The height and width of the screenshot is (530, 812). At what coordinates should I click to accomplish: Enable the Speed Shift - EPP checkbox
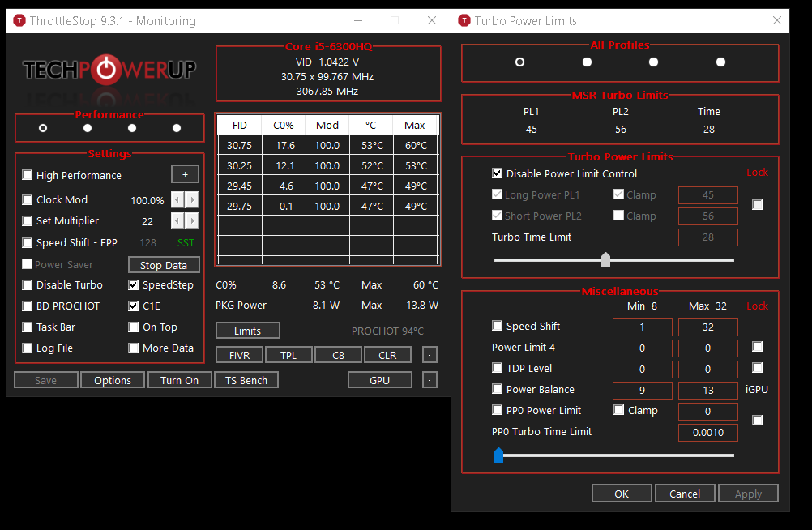pos(28,242)
